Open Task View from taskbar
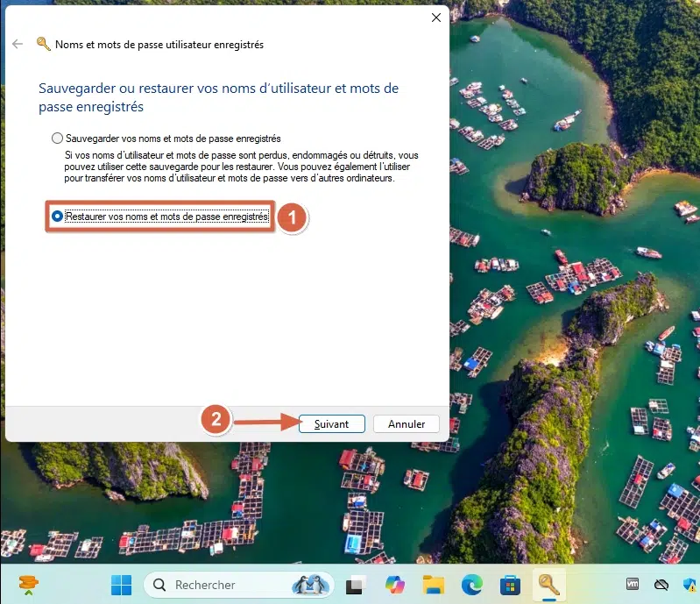The width and height of the screenshot is (700, 604). [x=356, y=585]
